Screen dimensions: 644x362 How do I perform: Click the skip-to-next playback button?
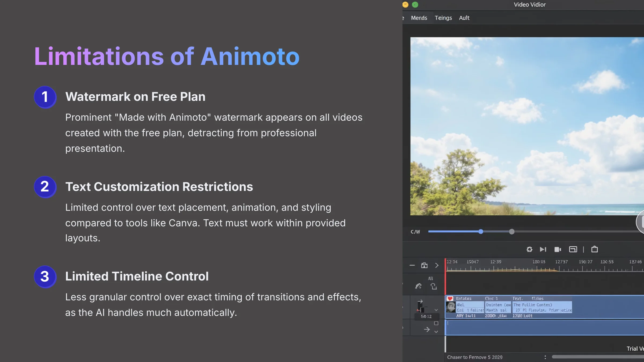click(x=543, y=249)
